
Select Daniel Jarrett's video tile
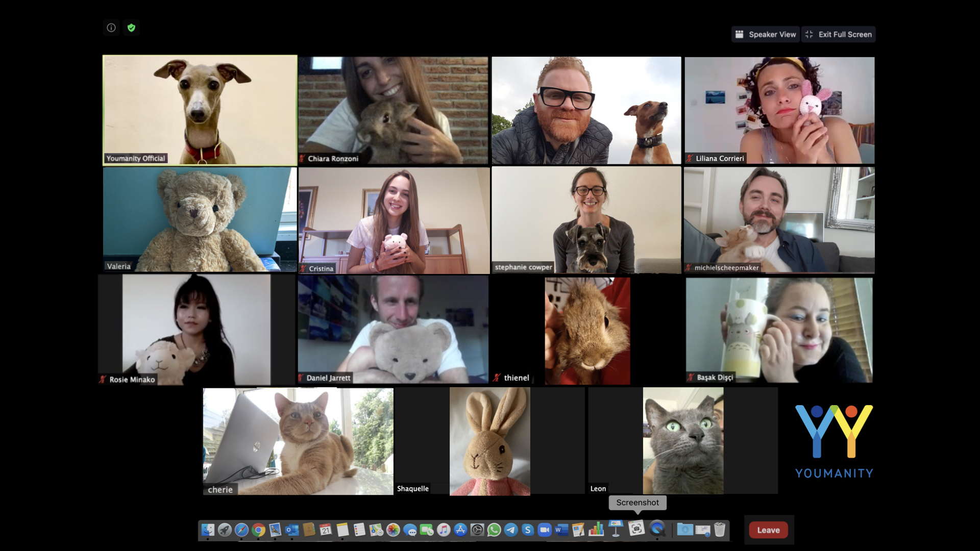393,330
